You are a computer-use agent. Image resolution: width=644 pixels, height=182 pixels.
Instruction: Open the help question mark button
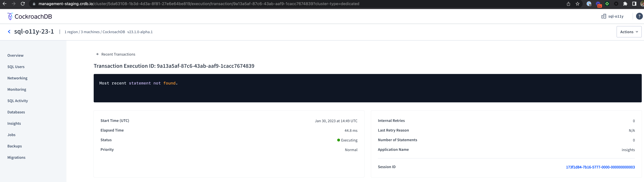click(x=639, y=16)
